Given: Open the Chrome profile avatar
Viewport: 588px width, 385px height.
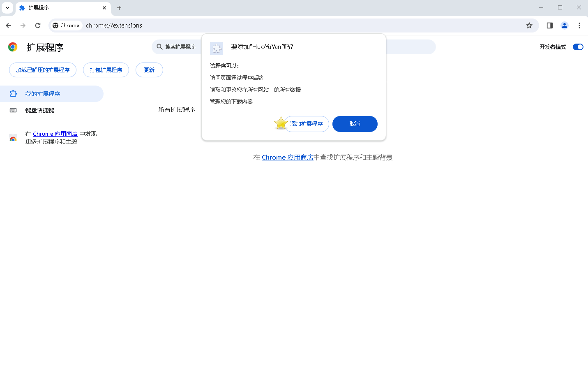Looking at the screenshot, I should click(565, 26).
